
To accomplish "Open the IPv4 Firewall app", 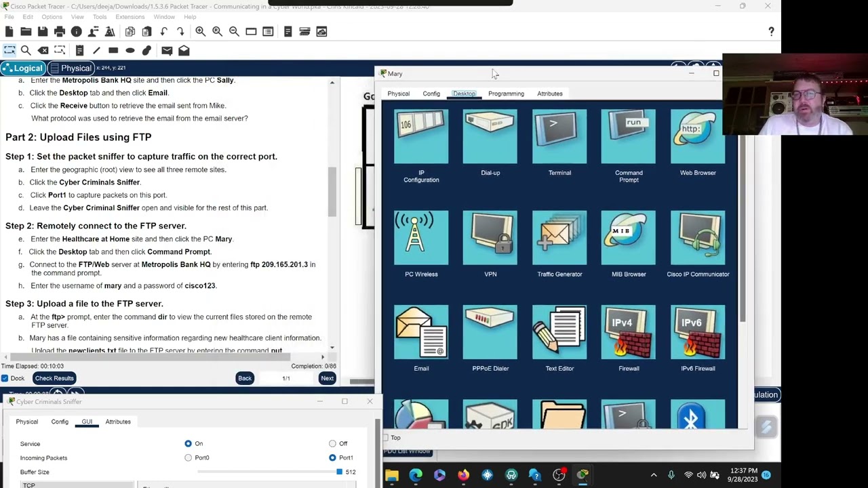I will click(x=629, y=332).
